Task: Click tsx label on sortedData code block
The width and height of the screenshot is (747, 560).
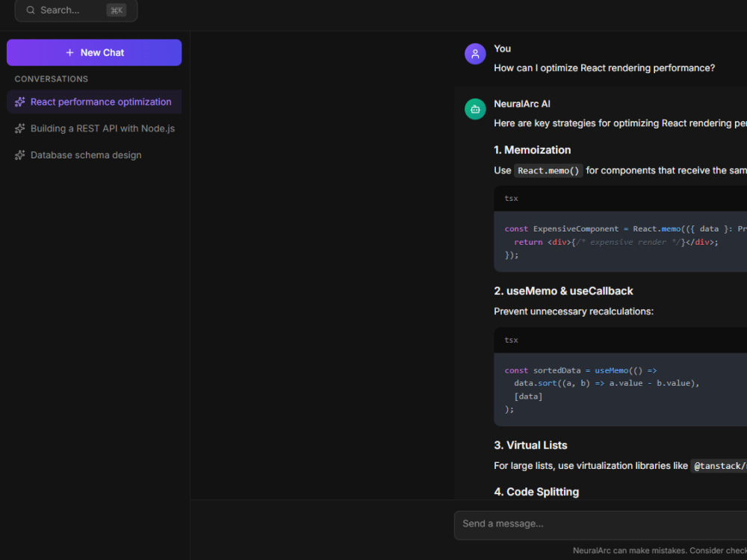Action: coord(511,340)
